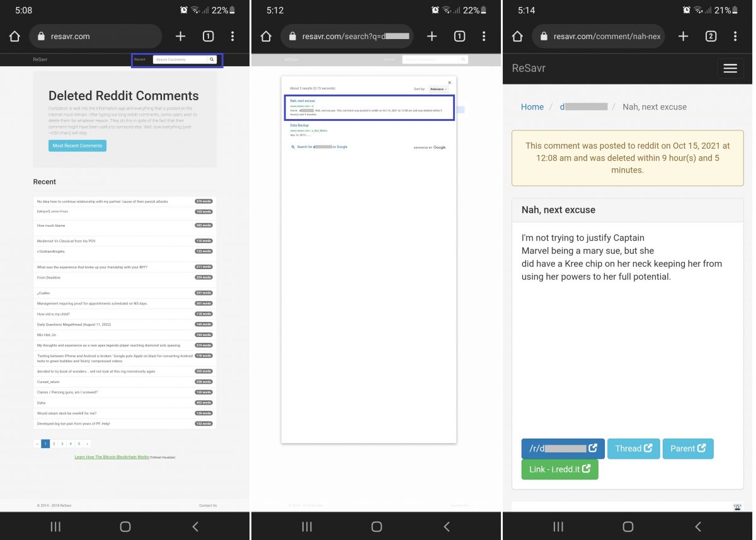Click the Parent comment button

point(687,449)
